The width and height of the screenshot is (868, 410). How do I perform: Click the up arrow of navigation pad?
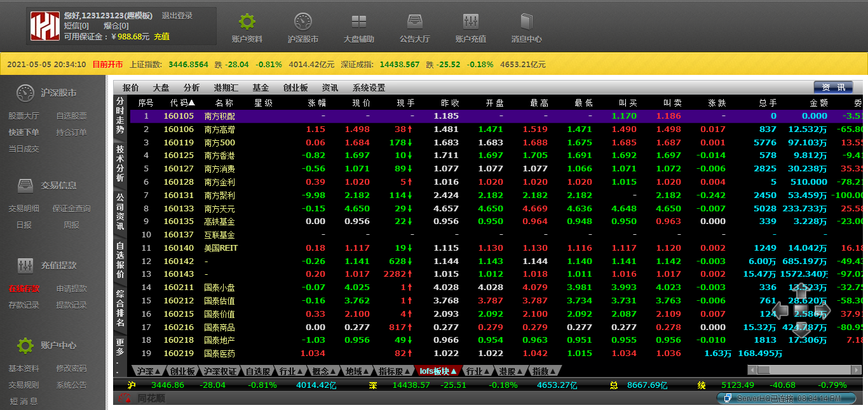pos(801,294)
